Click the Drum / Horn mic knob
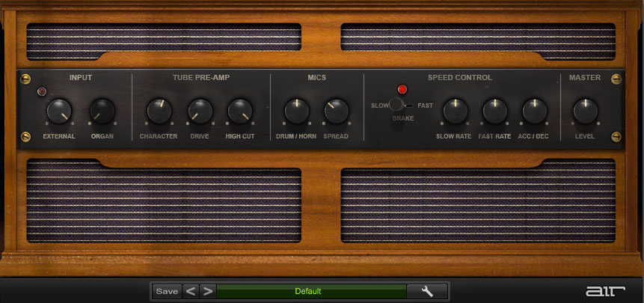The height and width of the screenshot is (303, 644). point(296,112)
